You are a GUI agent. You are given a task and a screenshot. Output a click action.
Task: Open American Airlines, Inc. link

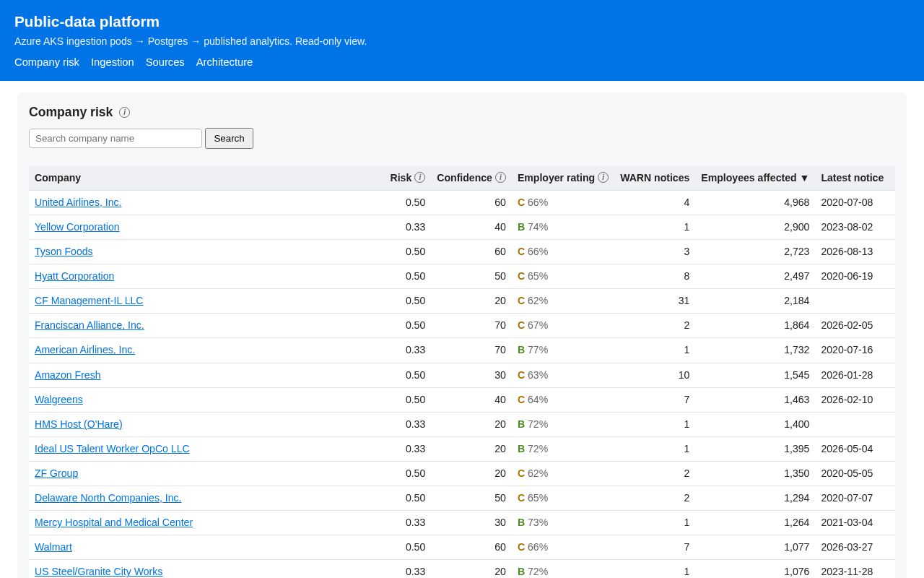pyautogui.click(x=84, y=350)
